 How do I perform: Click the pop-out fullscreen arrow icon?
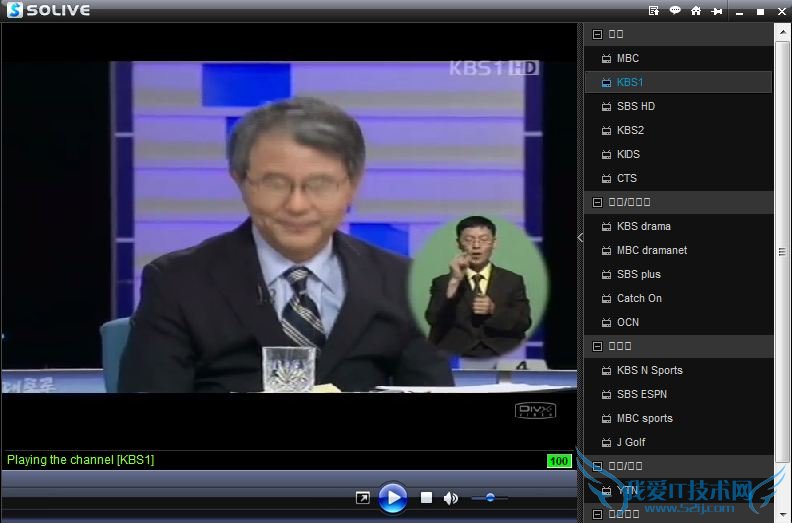[363, 497]
